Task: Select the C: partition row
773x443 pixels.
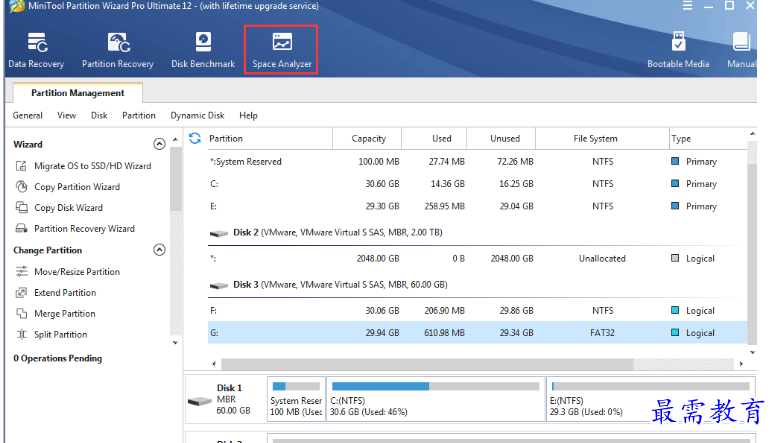Action: (477, 184)
